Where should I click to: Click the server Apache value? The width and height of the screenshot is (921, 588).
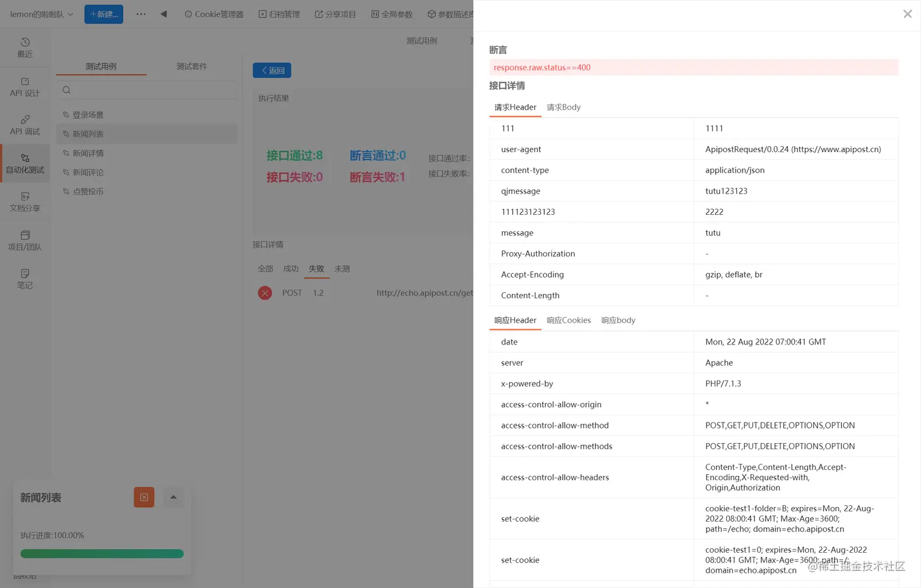tap(719, 362)
